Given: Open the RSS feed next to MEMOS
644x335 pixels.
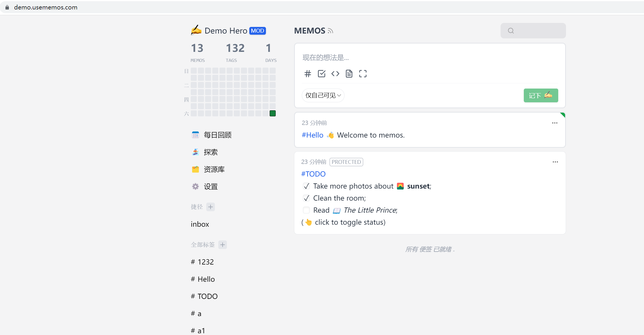Looking at the screenshot, I should point(330,31).
